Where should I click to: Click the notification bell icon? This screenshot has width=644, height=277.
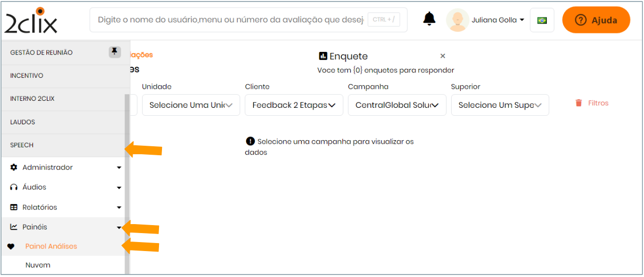click(429, 19)
